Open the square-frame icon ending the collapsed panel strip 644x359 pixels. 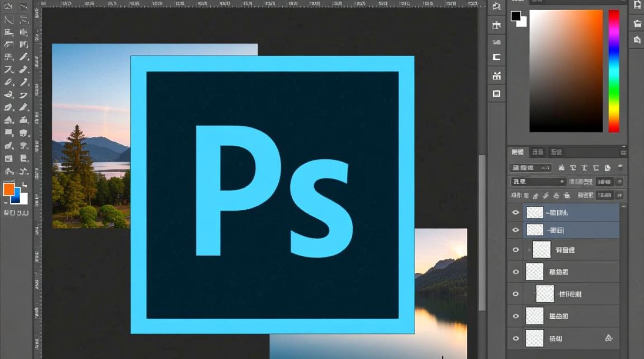coord(496,93)
